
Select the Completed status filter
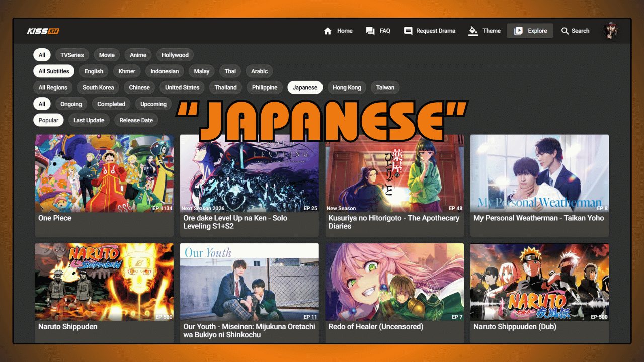(111, 104)
